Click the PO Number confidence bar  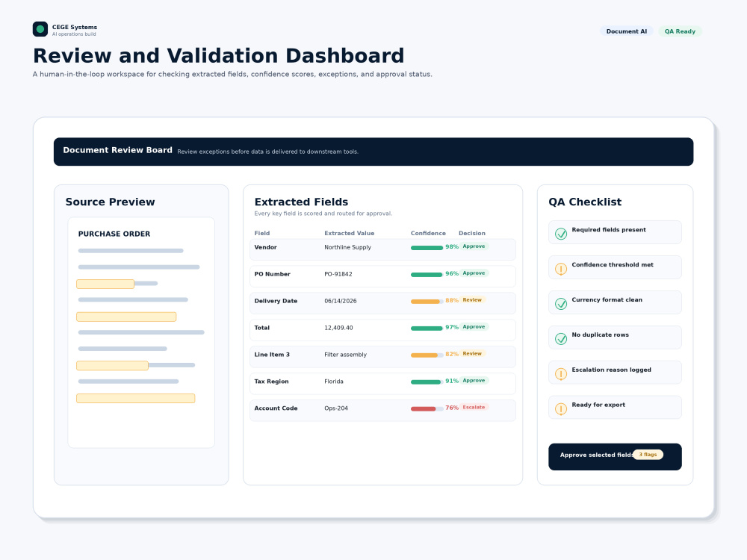(x=427, y=274)
